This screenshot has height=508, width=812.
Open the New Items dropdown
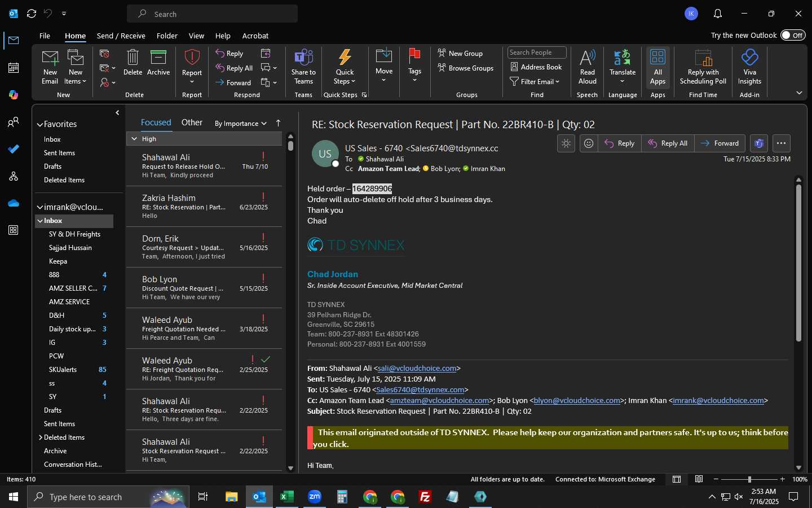point(76,67)
